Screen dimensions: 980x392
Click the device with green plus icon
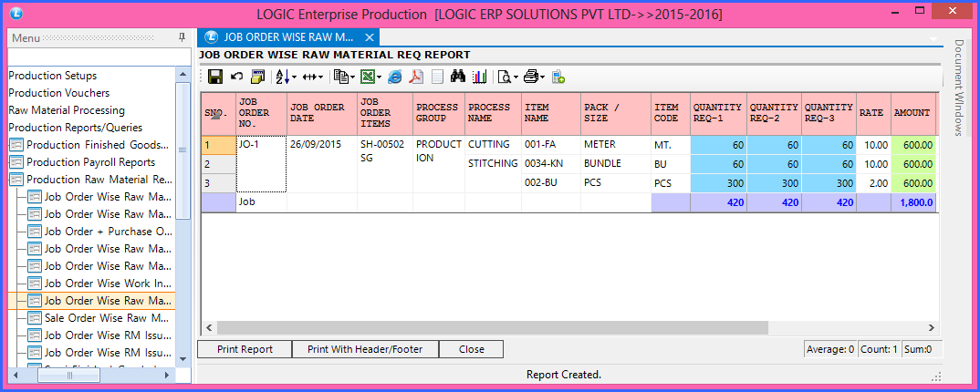coord(558,77)
